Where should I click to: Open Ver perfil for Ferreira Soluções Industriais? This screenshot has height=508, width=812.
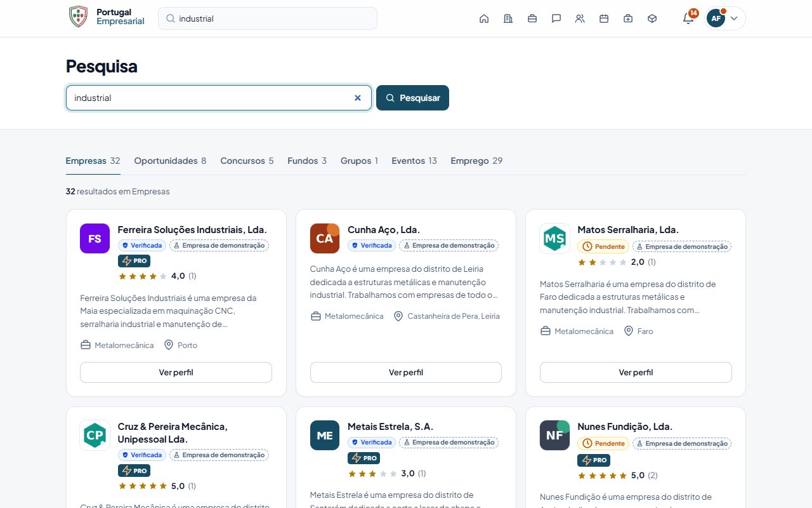(176, 373)
